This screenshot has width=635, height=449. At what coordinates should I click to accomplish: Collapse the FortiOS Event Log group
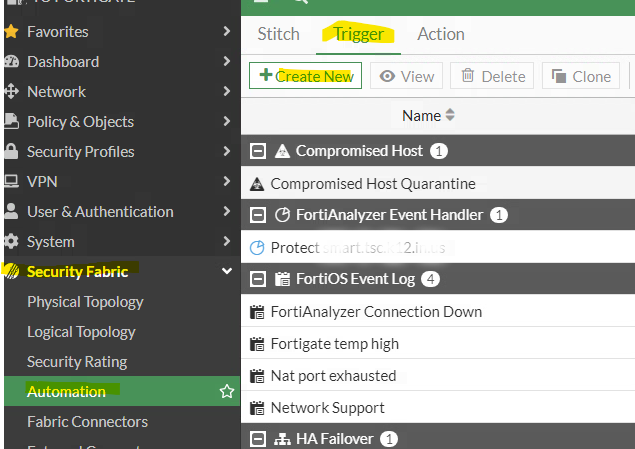[x=258, y=279]
